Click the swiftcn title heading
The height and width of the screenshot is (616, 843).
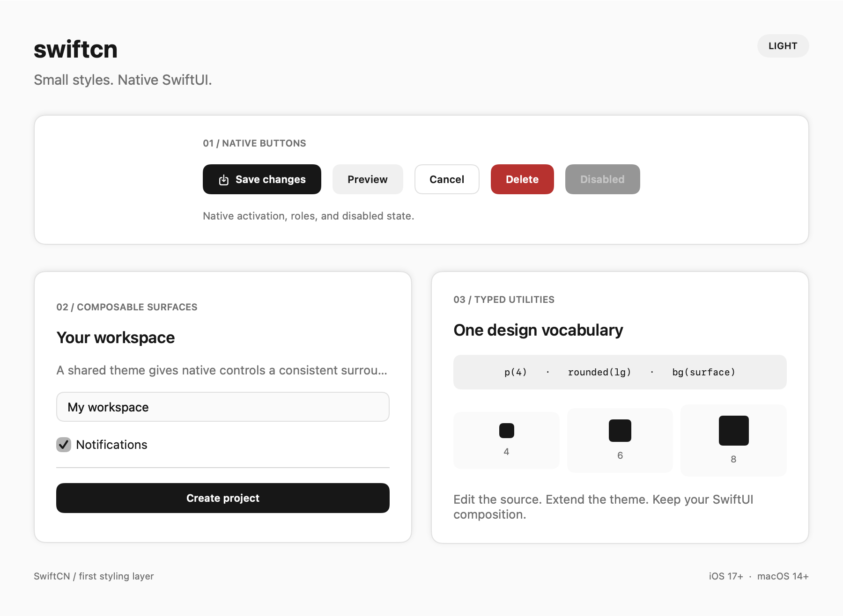pyautogui.click(x=75, y=49)
